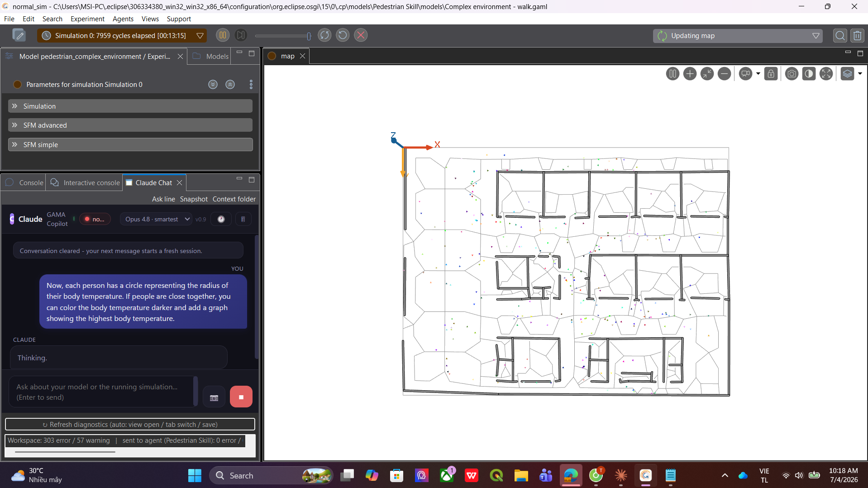Expand all parameter categories

[x=213, y=85]
